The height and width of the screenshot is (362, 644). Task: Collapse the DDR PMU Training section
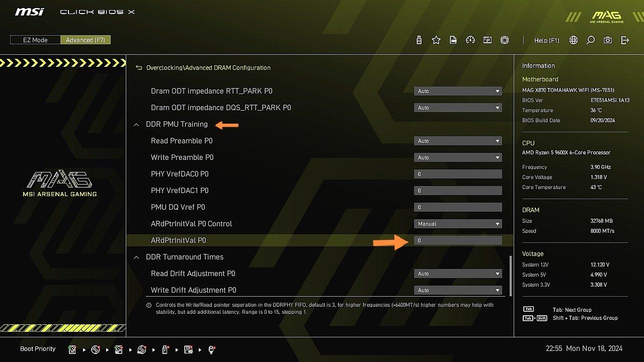tap(136, 124)
